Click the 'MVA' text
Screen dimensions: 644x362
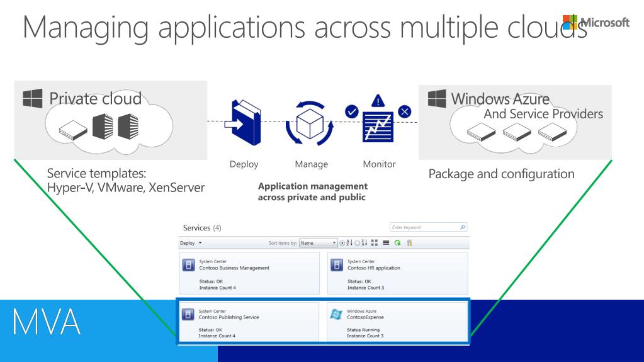(46, 322)
